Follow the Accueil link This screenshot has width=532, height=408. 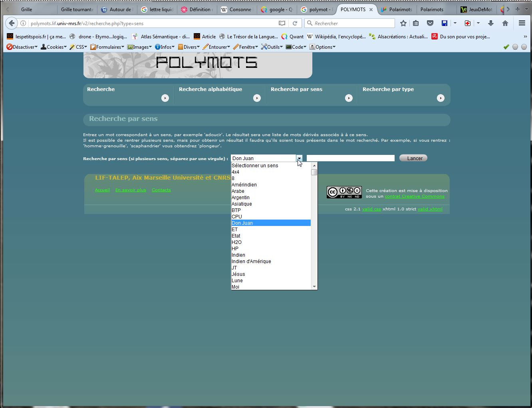pyautogui.click(x=102, y=190)
